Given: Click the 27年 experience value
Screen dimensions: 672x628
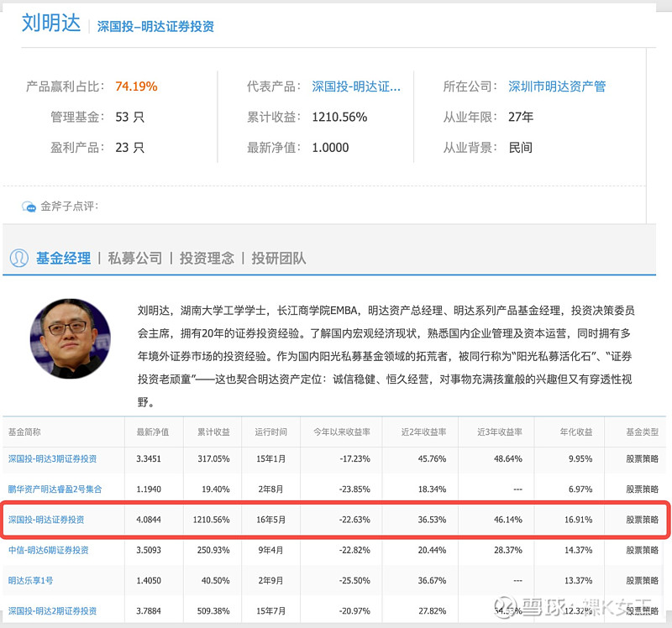Looking at the screenshot, I should click(x=521, y=117).
